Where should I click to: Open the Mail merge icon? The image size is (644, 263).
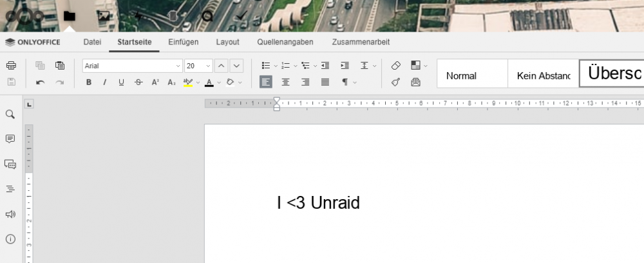[x=415, y=83]
